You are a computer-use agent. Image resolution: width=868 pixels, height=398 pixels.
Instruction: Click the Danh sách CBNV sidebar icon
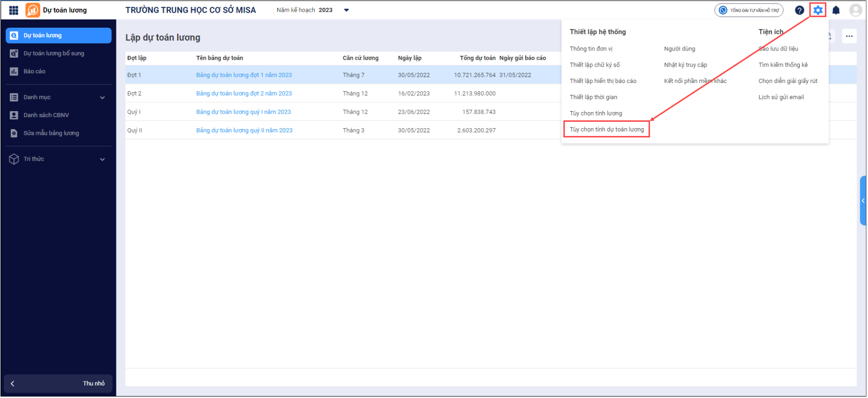pos(14,115)
